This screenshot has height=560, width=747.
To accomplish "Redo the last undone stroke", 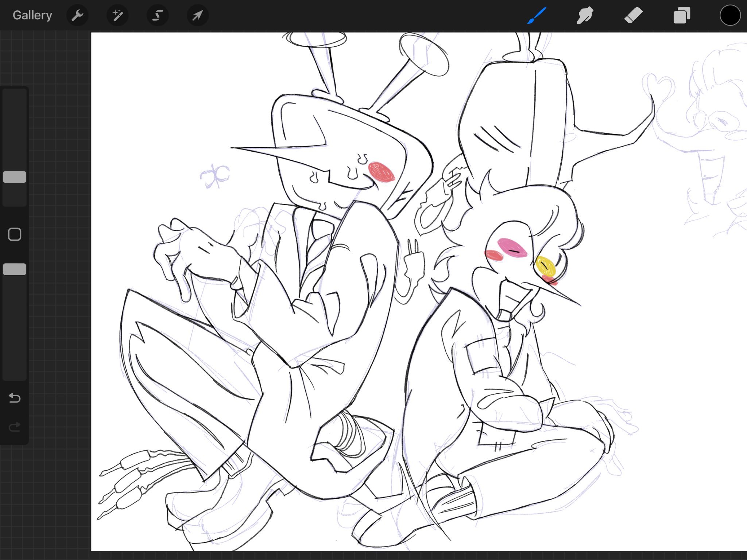I will click(15, 427).
